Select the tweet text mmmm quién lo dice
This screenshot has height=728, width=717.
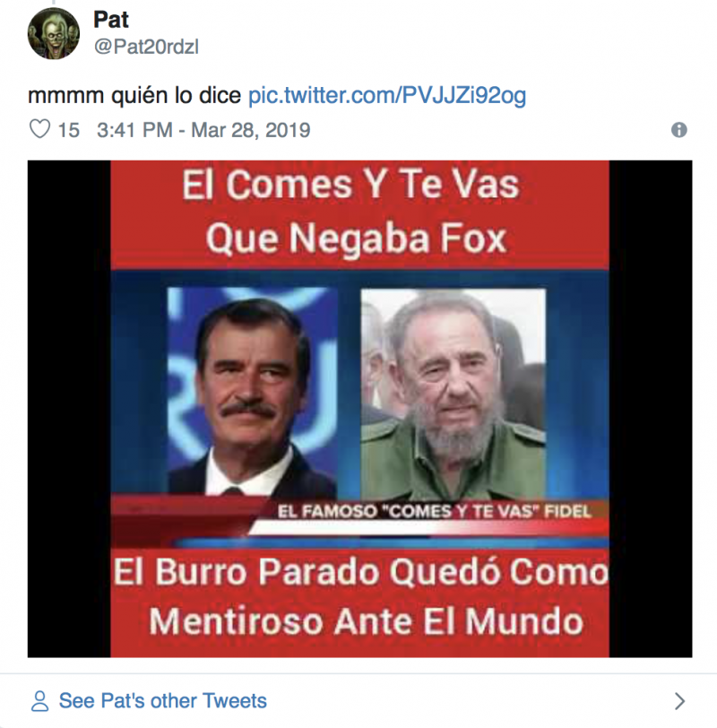(x=134, y=96)
